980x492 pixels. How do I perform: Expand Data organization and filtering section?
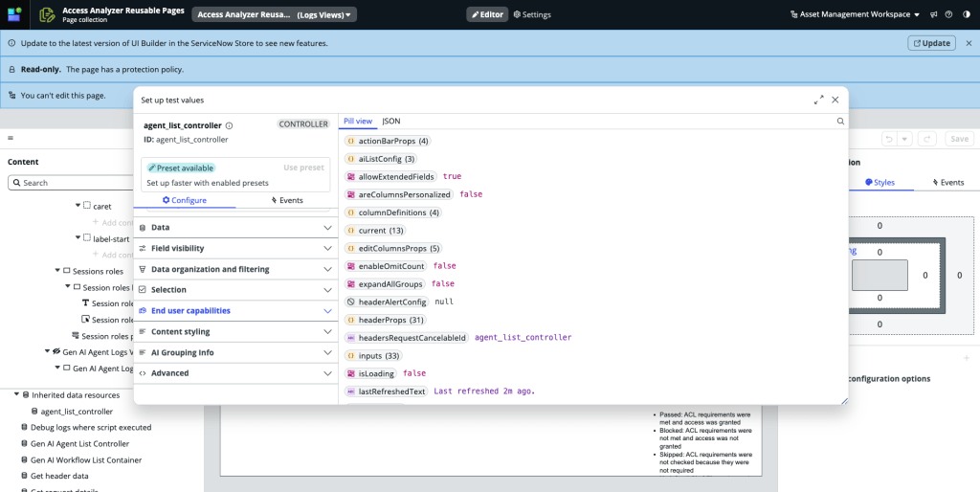click(235, 269)
